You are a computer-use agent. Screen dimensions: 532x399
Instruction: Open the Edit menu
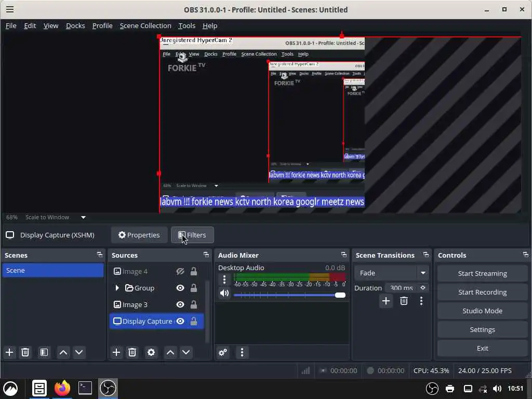30,26
